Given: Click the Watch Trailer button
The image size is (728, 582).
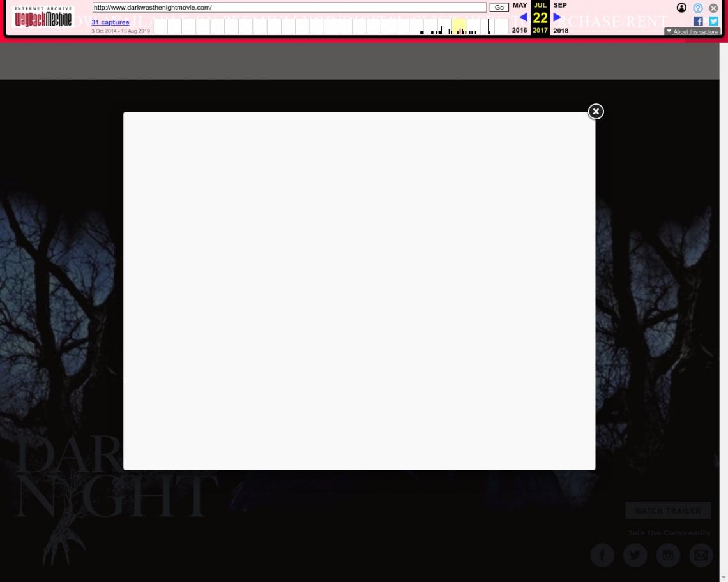Looking at the screenshot, I should pos(667,511).
